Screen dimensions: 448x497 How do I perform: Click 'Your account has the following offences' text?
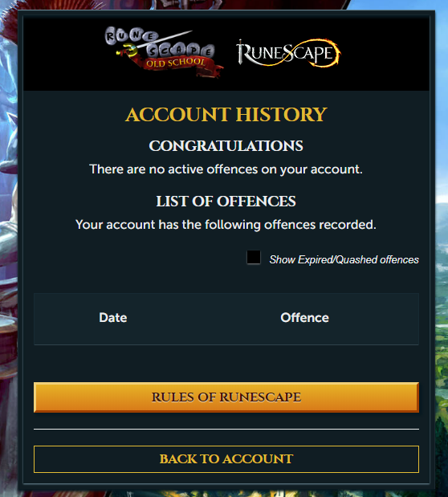tap(226, 225)
